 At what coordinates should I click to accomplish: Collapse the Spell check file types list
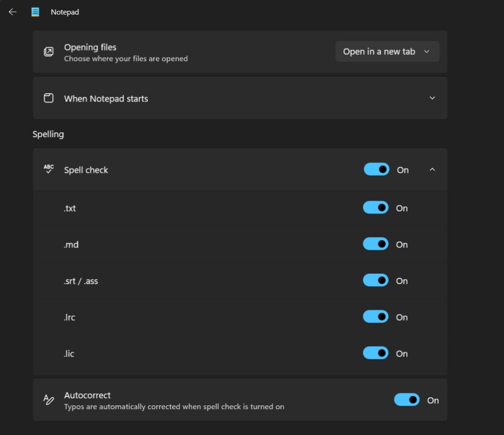(432, 170)
